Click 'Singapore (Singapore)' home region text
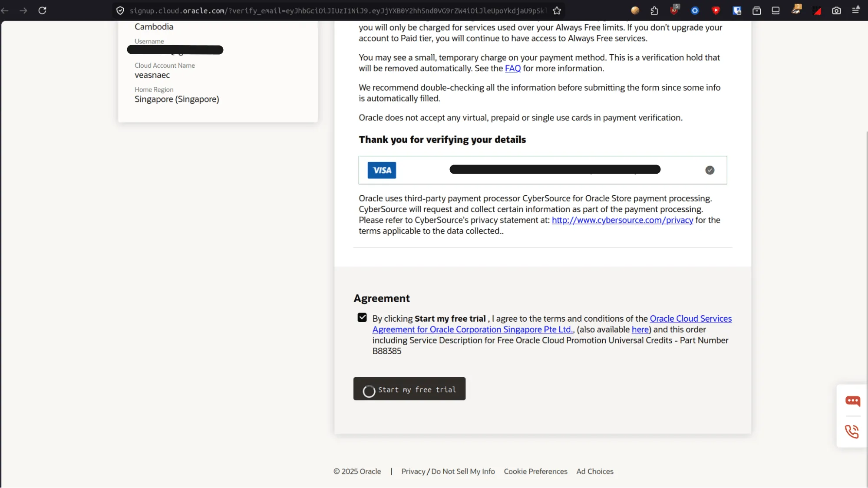The height and width of the screenshot is (488, 868). [177, 99]
